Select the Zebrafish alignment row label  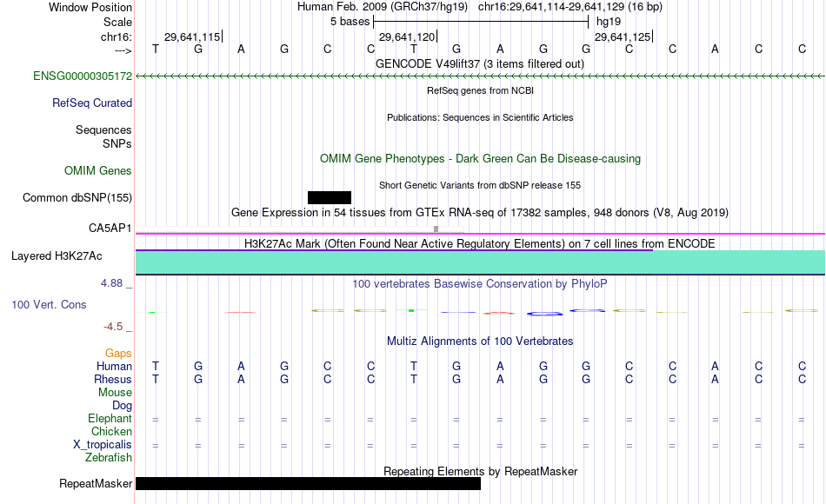109,457
